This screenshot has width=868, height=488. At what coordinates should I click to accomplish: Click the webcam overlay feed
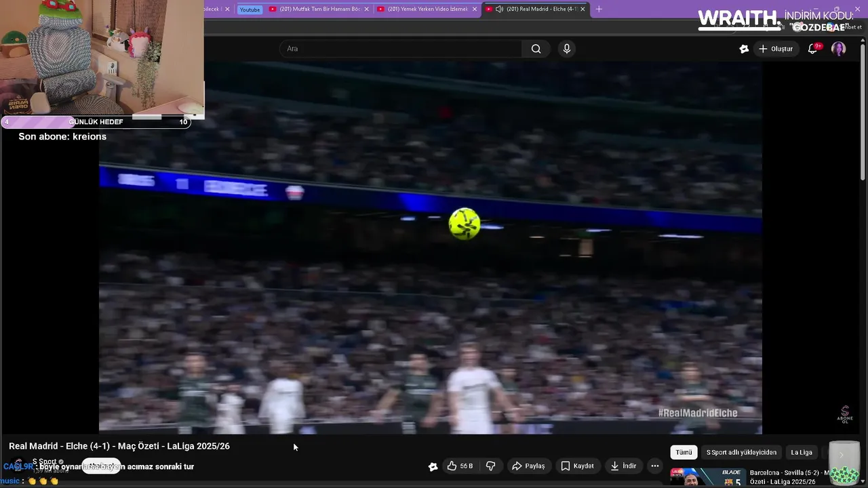click(x=102, y=58)
